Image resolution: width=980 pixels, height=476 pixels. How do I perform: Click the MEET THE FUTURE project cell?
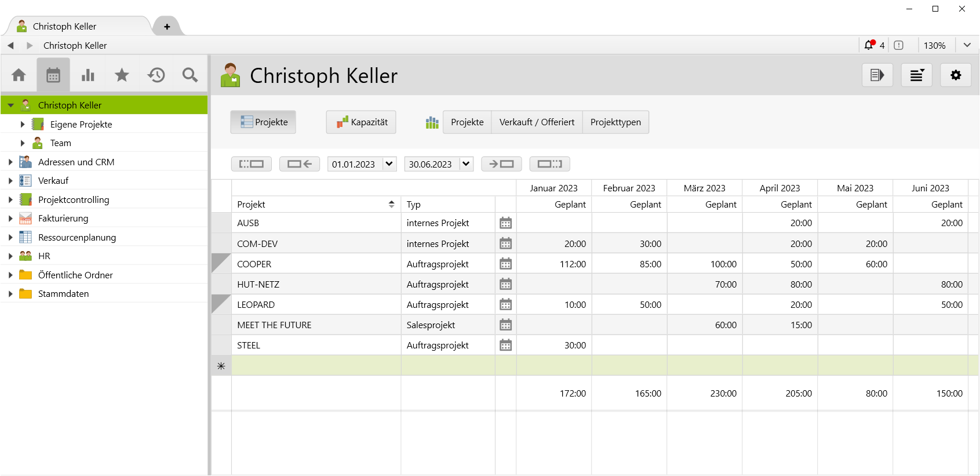point(316,325)
